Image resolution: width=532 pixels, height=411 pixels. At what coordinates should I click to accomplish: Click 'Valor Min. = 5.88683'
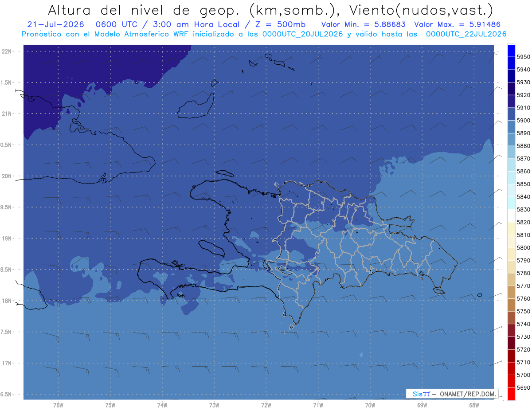click(x=363, y=24)
